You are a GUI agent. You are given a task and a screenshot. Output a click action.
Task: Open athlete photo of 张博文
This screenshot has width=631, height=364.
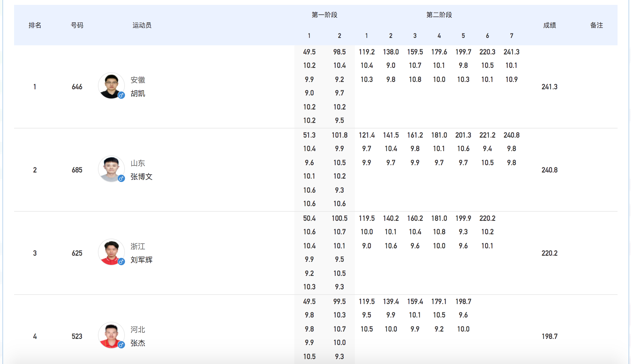point(111,169)
